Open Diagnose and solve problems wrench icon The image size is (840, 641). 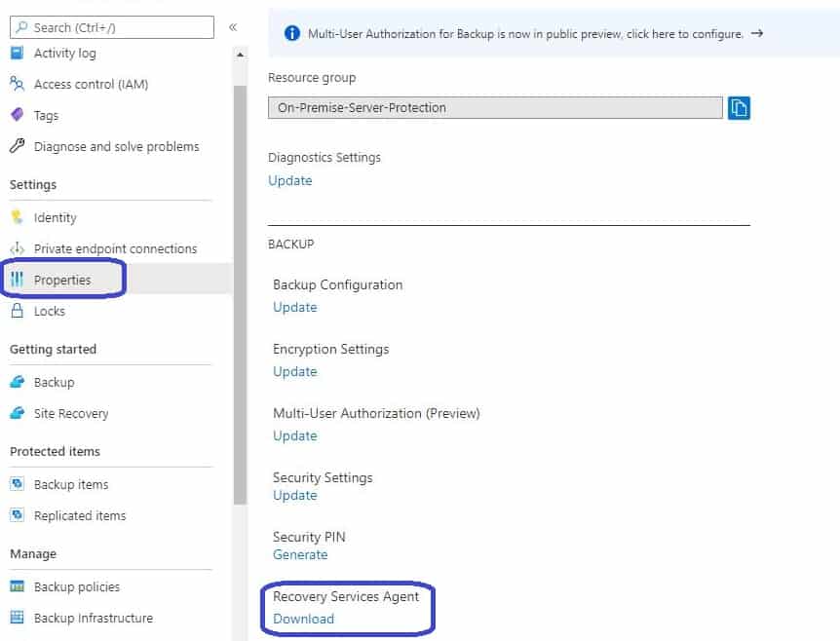click(x=18, y=146)
